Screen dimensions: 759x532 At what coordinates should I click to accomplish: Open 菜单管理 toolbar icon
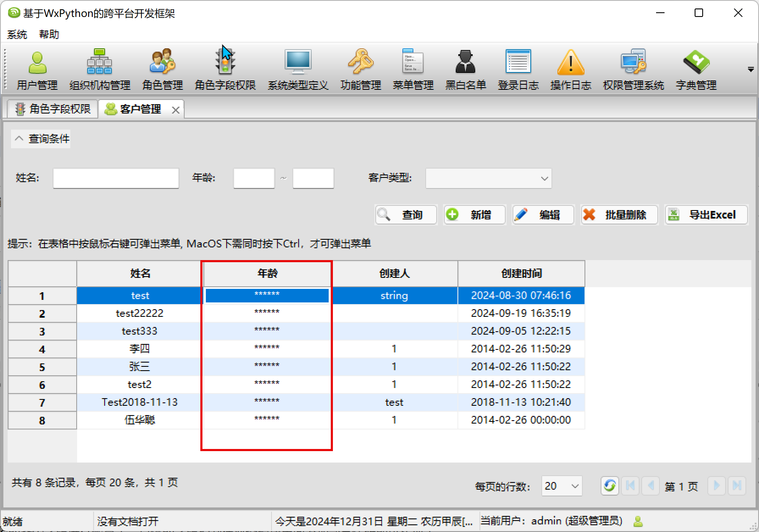tap(413, 70)
